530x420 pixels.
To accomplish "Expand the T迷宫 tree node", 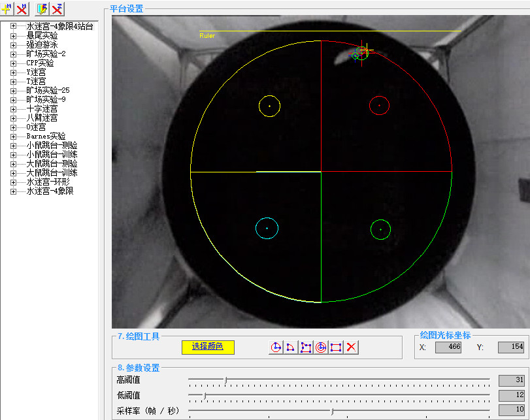I will pos(13,81).
